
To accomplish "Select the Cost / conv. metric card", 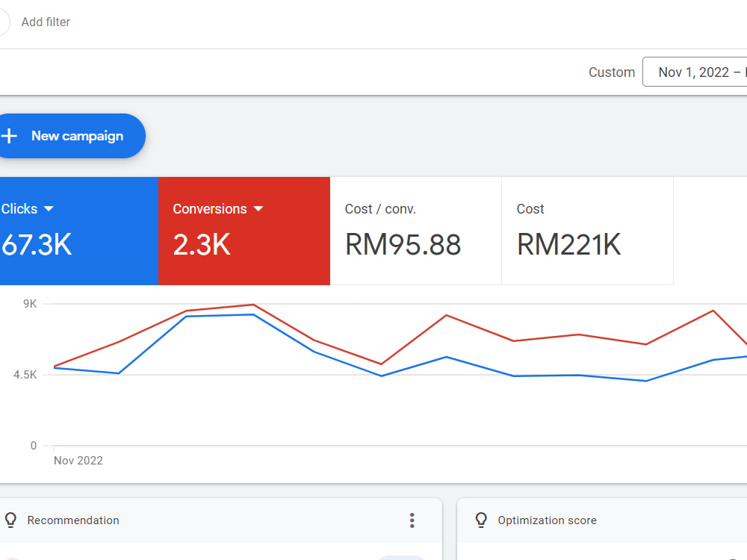I will coord(415,231).
